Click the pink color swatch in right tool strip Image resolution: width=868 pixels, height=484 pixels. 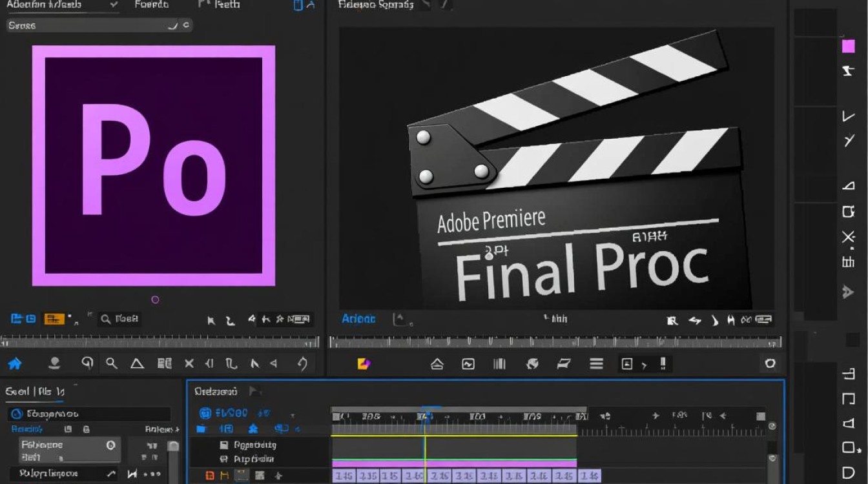coord(848,46)
